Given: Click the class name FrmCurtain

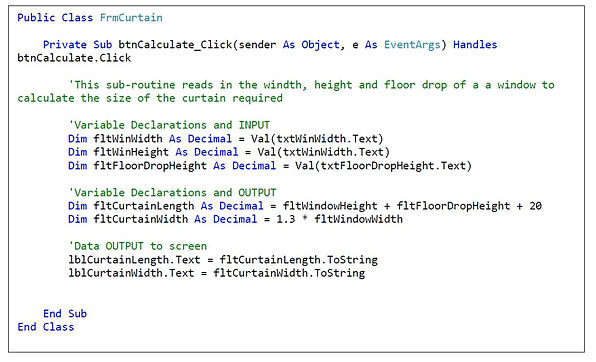Looking at the screenshot, I should coord(131,18).
